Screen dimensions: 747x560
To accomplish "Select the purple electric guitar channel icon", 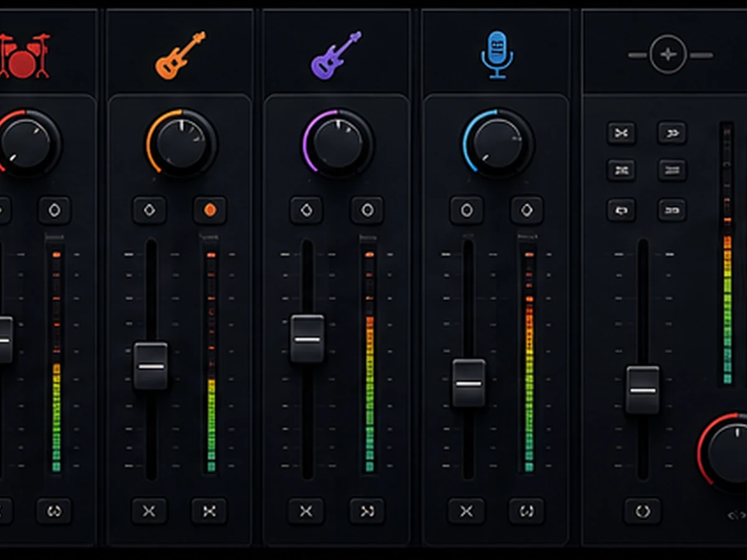I will click(336, 55).
